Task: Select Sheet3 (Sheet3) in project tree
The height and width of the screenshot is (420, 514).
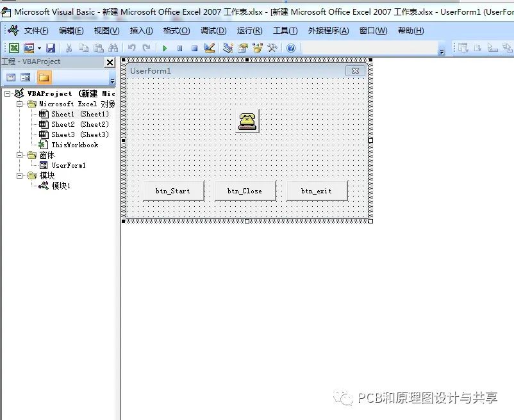Action: [x=80, y=134]
